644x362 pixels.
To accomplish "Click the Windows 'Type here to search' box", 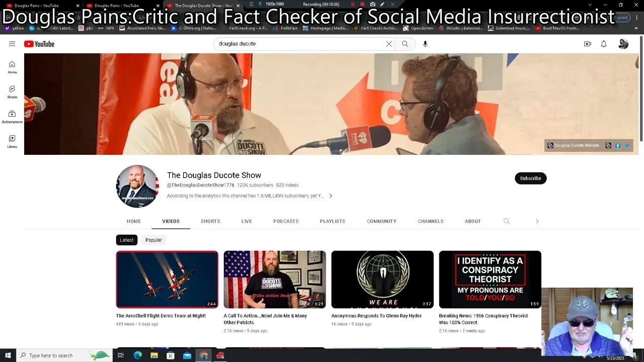I will pos(63,355).
